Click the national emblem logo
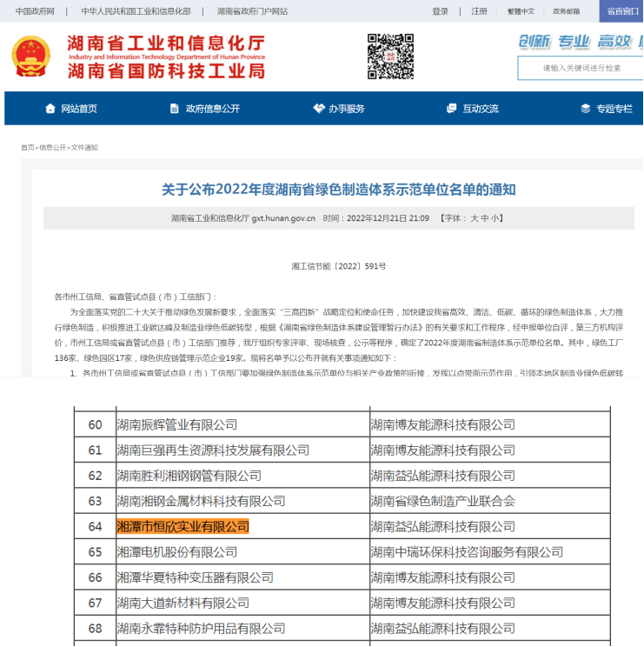 (32, 57)
